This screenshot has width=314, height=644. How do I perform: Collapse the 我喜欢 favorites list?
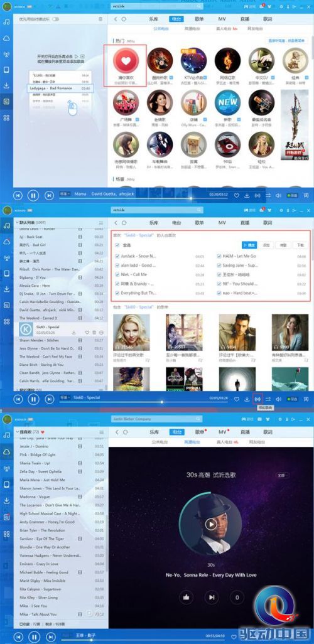(17, 432)
